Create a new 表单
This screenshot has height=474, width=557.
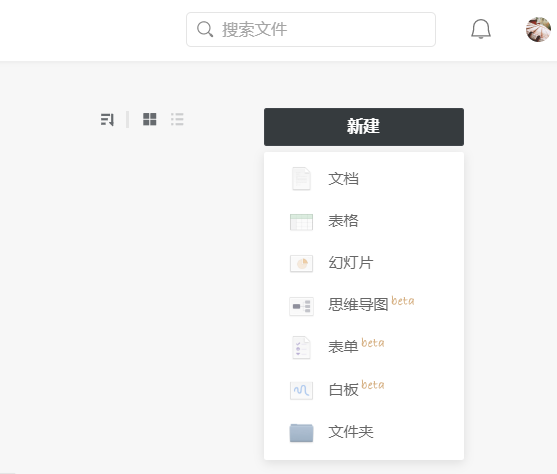tap(364, 347)
